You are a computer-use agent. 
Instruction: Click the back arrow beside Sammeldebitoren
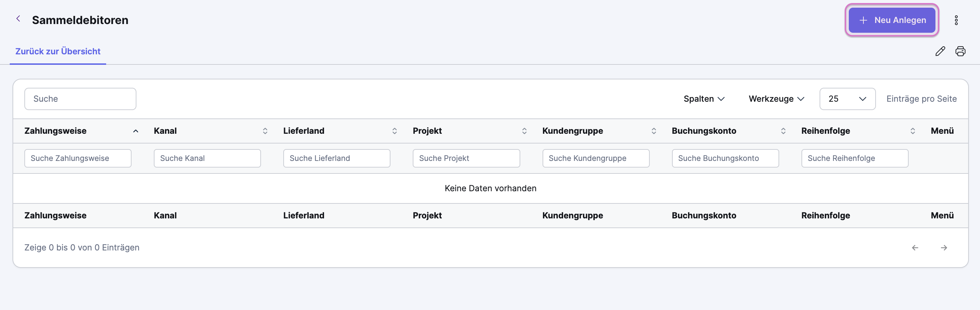(x=18, y=19)
